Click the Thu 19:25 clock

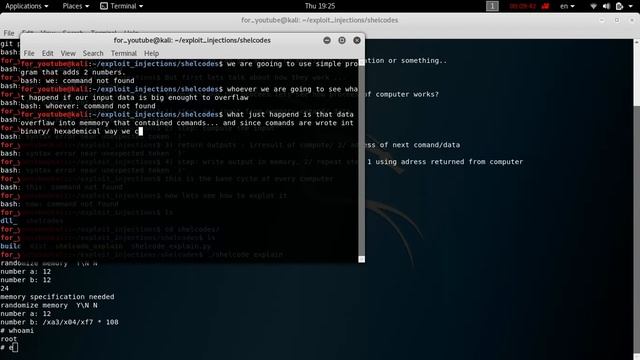(x=320, y=6)
